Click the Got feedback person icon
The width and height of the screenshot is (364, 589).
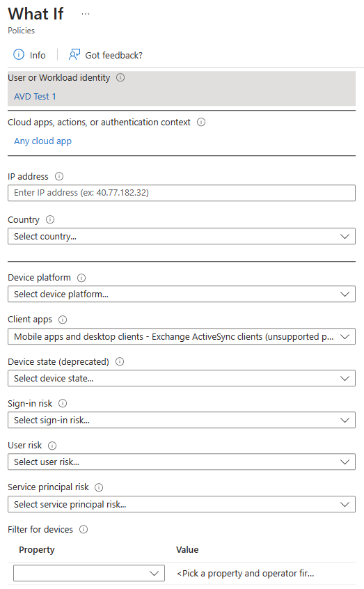(x=74, y=54)
